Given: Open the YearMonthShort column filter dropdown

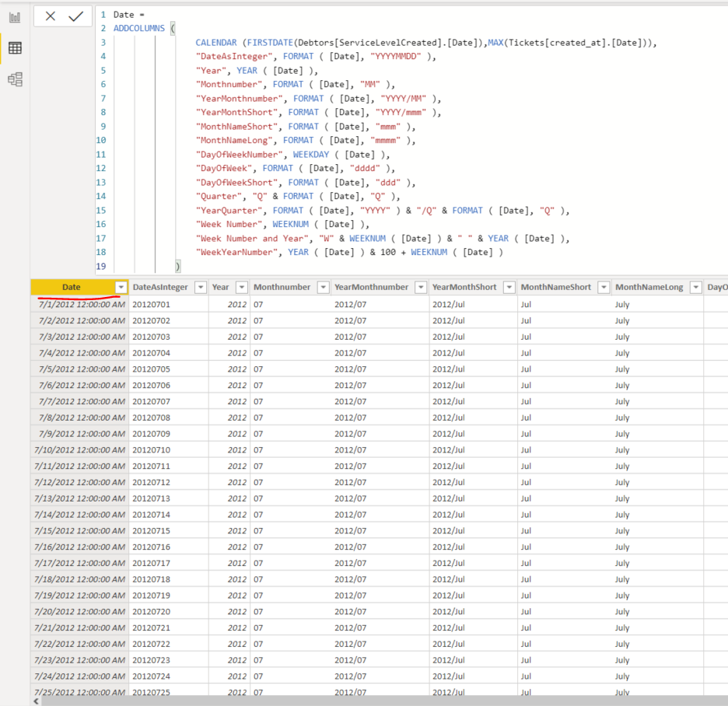Looking at the screenshot, I should pyautogui.click(x=509, y=288).
